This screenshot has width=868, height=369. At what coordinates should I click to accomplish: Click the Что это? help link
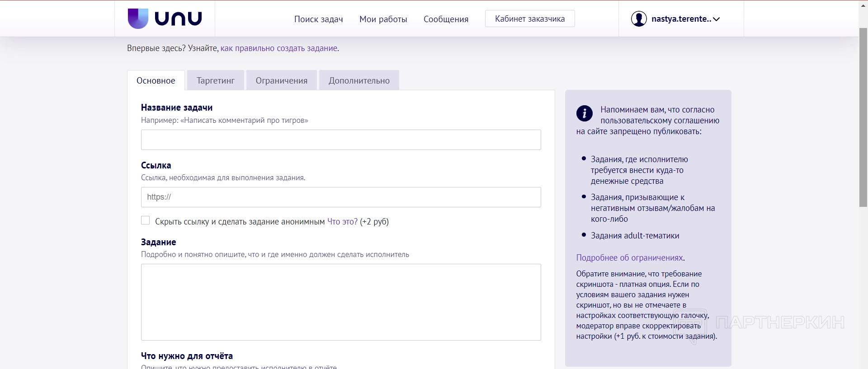342,222
